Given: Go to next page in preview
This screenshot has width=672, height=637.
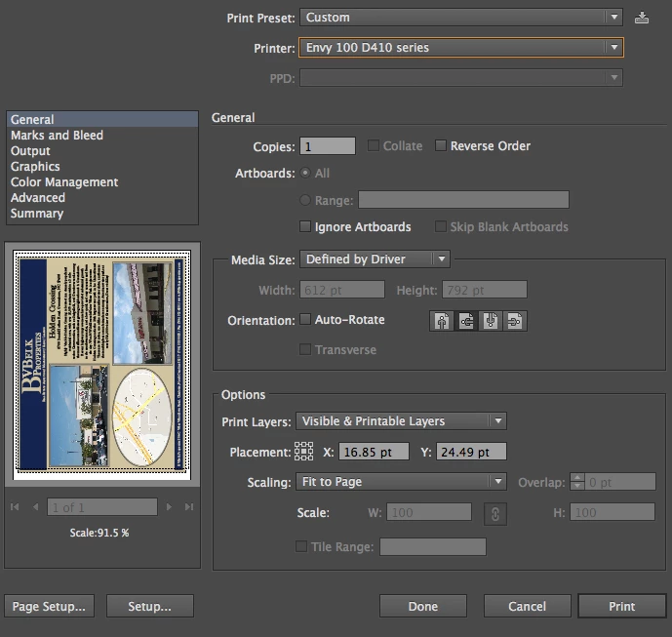Looking at the screenshot, I should (169, 506).
